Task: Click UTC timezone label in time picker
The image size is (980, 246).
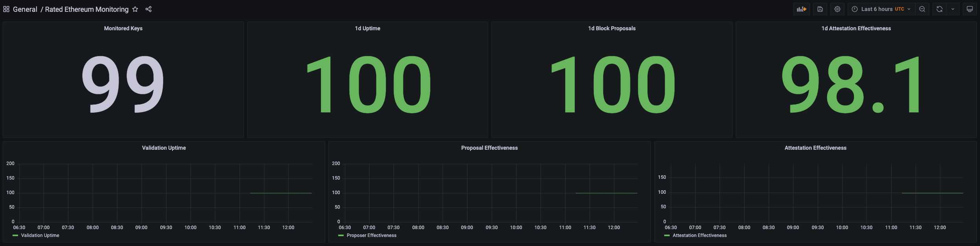Action: pos(899,9)
